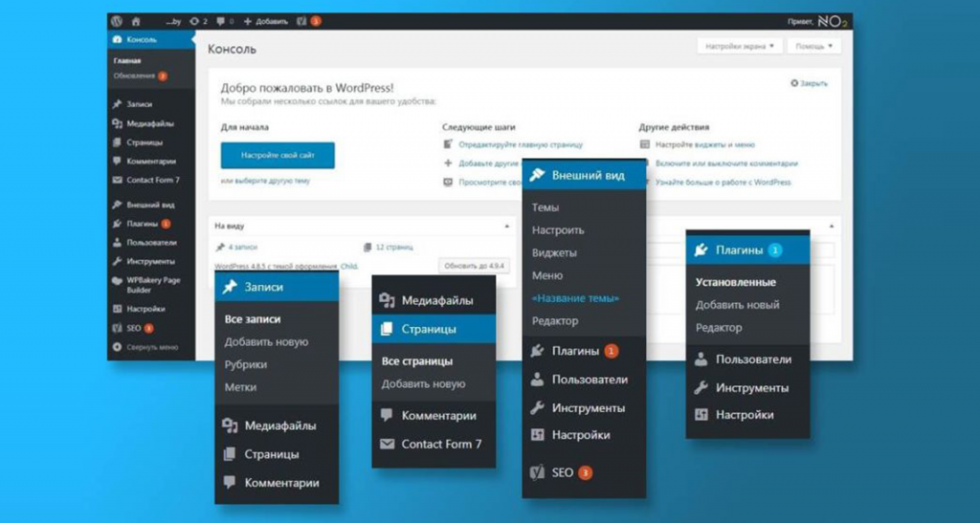Toggle the arrow of the widget right of На виду

(832, 226)
